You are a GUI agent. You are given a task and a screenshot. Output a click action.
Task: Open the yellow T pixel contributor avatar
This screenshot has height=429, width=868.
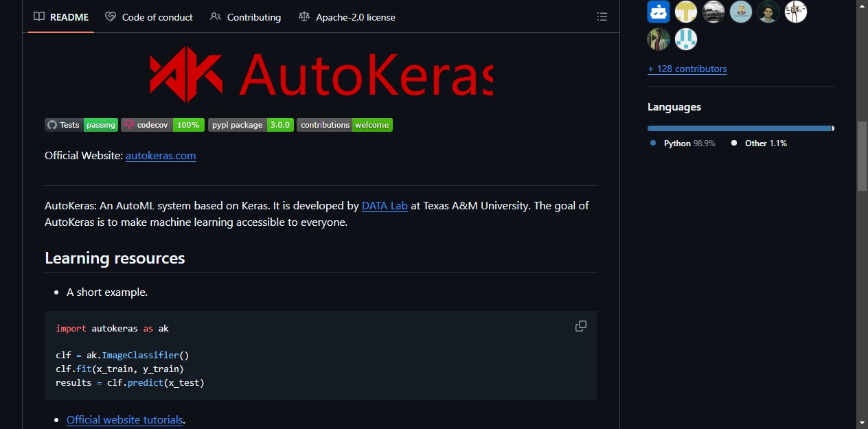(686, 12)
